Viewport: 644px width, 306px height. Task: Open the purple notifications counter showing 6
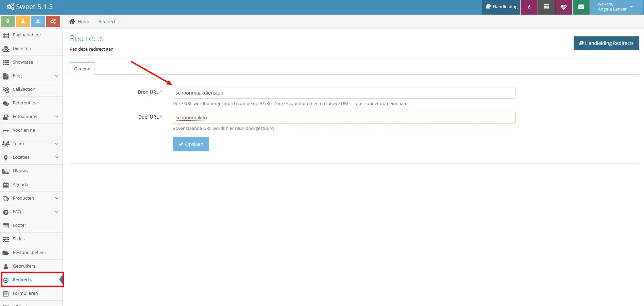tap(529, 7)
